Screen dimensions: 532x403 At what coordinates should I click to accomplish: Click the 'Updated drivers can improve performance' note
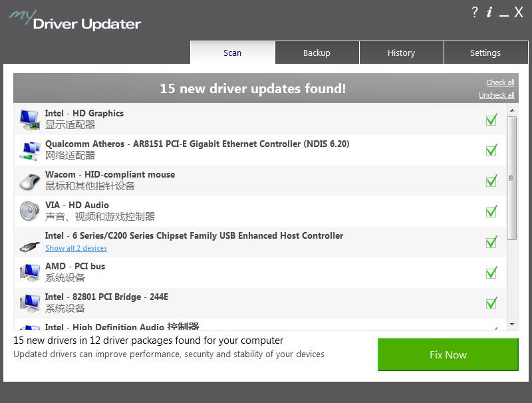[x=169, y=354]
